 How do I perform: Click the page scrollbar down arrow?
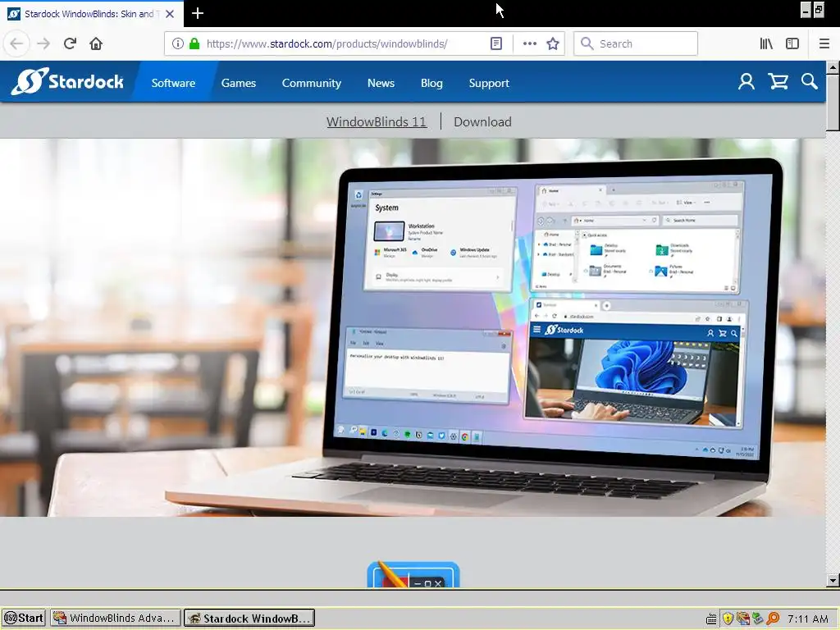833,580
